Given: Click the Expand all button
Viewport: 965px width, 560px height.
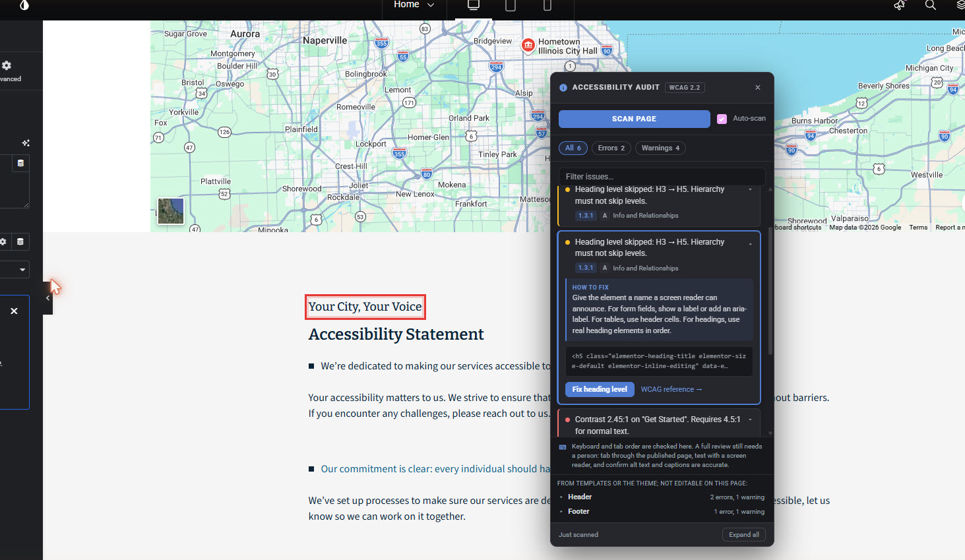Looking at the screenshot, I should point(743,535).
